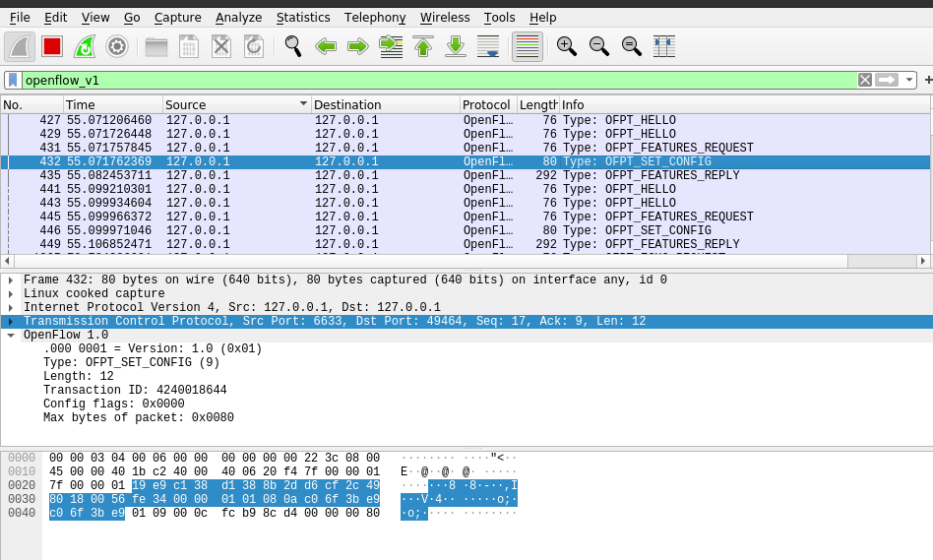Select packet 435 OFPT_FEATURES_REPLY row

[x=466, y=175]
